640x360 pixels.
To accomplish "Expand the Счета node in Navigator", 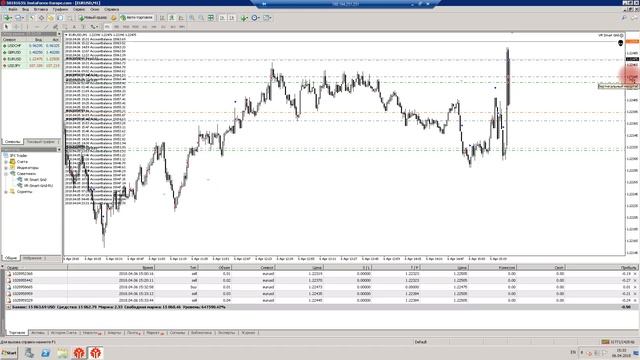I will pos(6,162).
